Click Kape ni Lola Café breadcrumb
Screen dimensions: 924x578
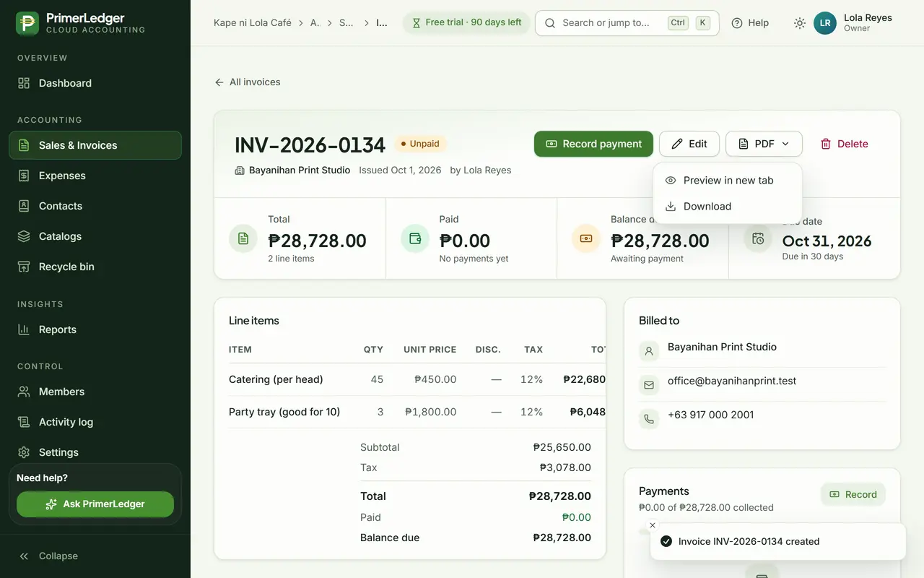point(253,22)
